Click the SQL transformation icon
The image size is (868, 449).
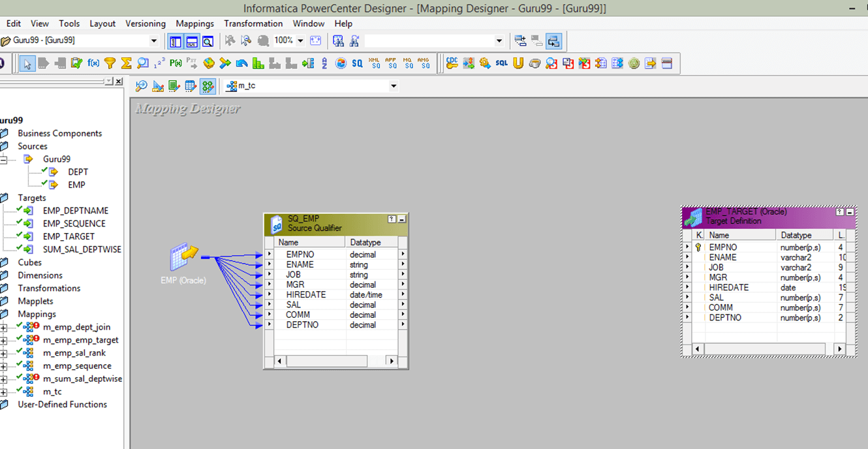[501, 63]
